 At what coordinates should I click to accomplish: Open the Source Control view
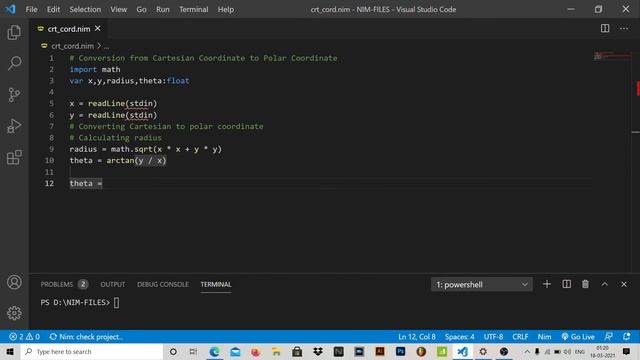(x=14, y=95)
